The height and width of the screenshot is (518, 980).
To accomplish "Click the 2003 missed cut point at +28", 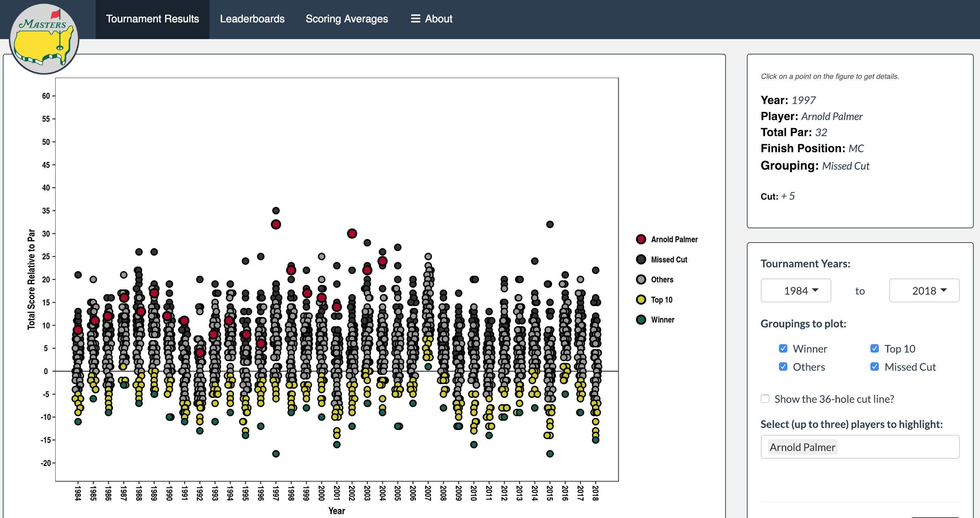I will click(367, 243).
